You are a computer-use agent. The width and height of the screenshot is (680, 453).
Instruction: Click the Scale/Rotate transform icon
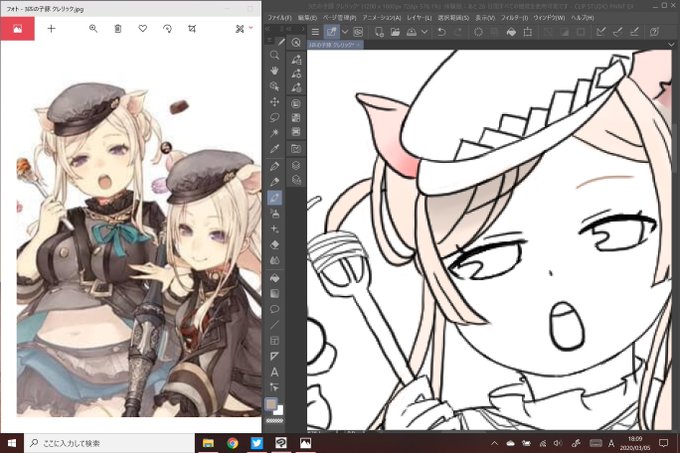[528, 32]
